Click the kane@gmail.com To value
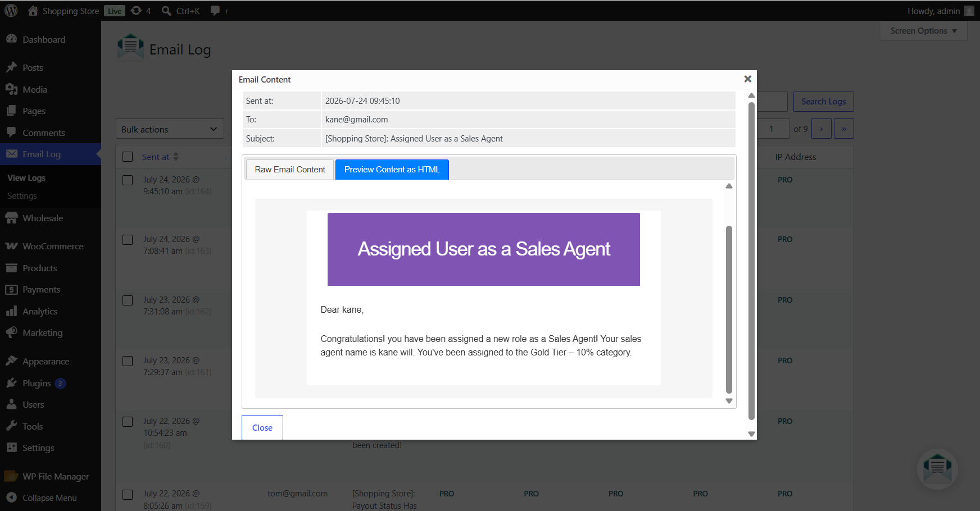This screenshot has width=980, height=511. pos(356,120)
